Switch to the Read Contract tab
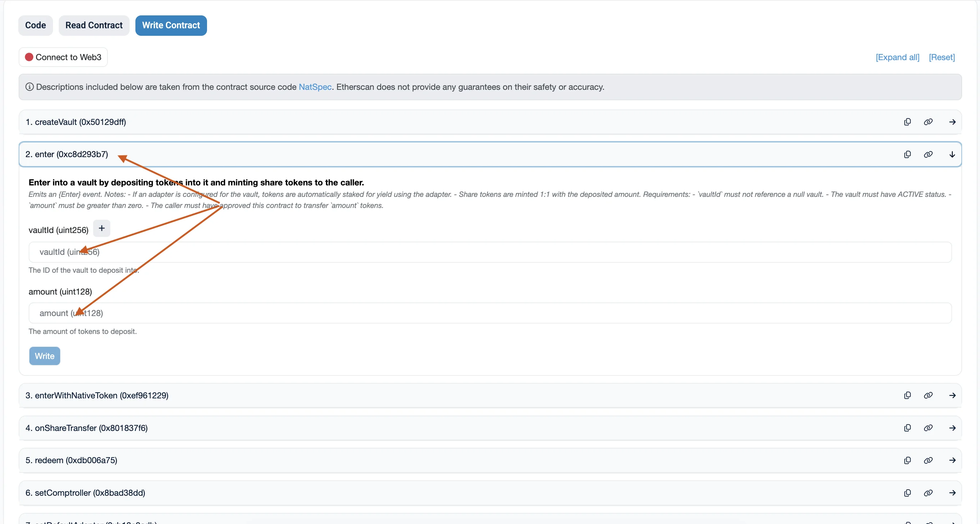Image resolution: width=980 pixels, height=524 pixels. [94, 25]
